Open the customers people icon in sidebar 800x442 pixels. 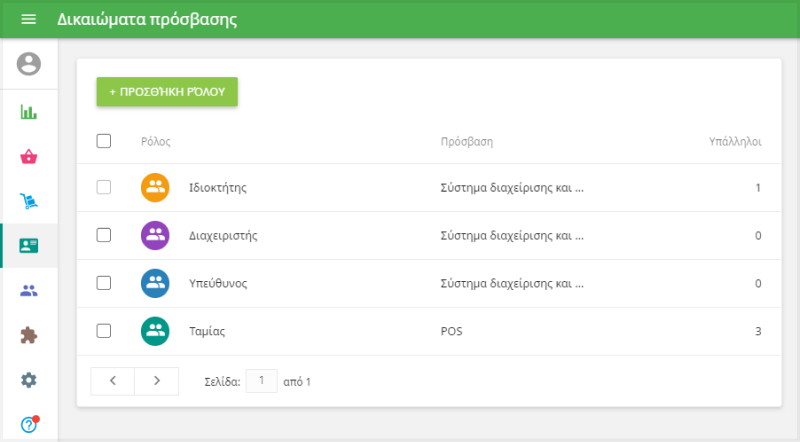(29, 291)
